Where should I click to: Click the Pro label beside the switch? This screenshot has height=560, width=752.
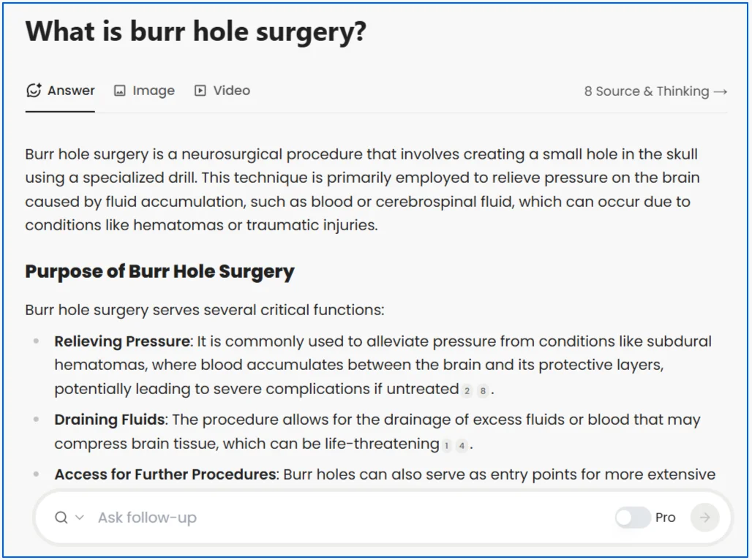tap(665, 518)
